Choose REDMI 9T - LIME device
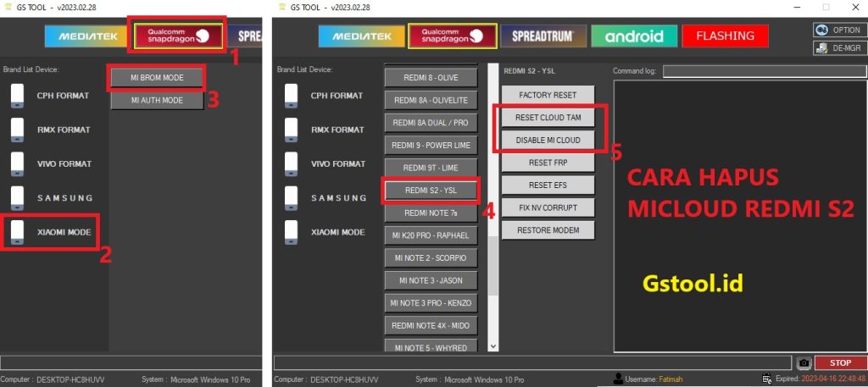 coord(431,168)
